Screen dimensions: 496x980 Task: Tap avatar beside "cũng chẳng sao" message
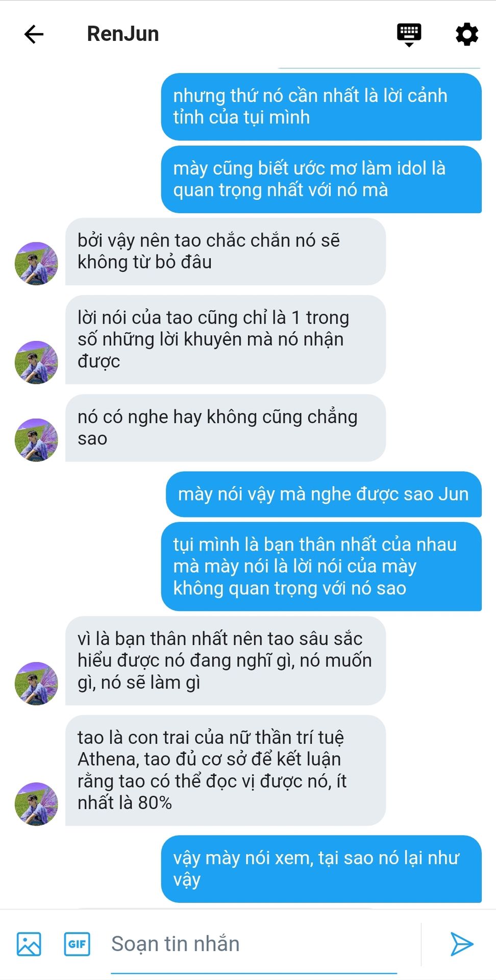pyautogui.click(x=36, y=440)
